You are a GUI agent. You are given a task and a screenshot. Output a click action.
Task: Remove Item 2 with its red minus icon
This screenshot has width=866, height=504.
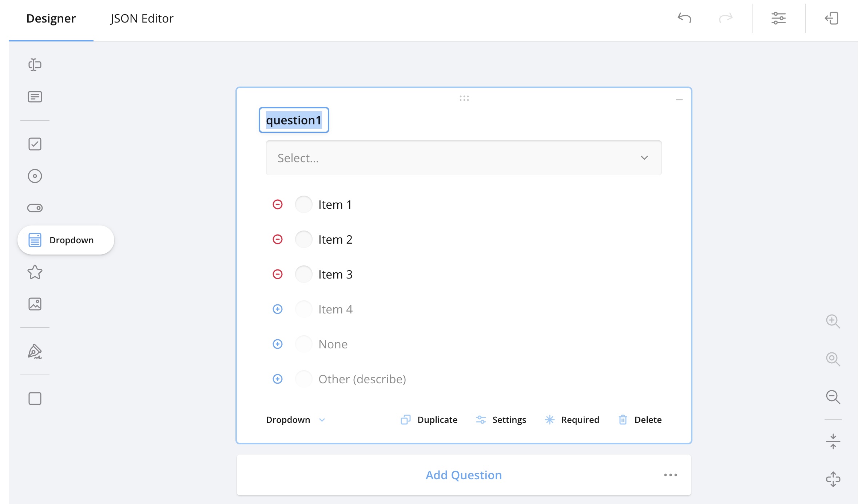coord(278,239)
